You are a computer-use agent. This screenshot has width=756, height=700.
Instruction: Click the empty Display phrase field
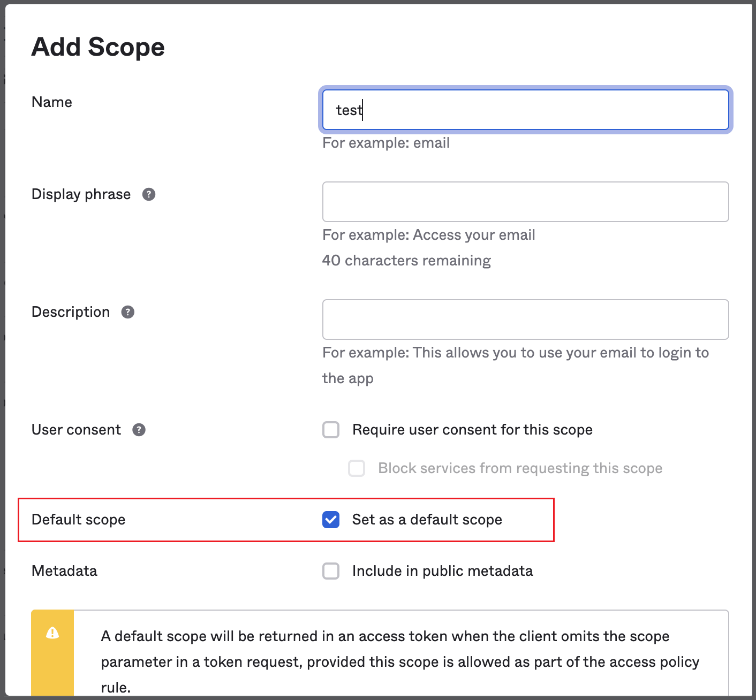pyautogui.click(x=525, y=202)
